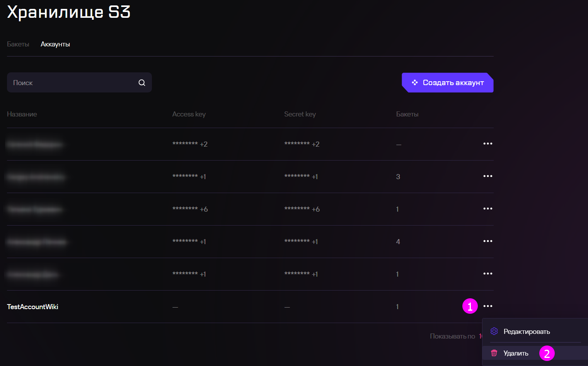
Task: Click the trash icon next to Удалить
Action: pyautogui.click(x=494, y=353)
